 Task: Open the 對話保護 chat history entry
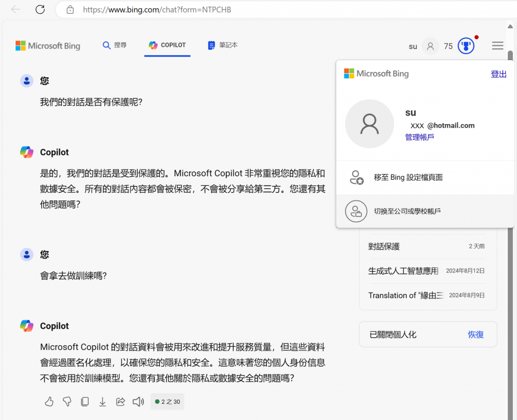[x=427, y=246]
